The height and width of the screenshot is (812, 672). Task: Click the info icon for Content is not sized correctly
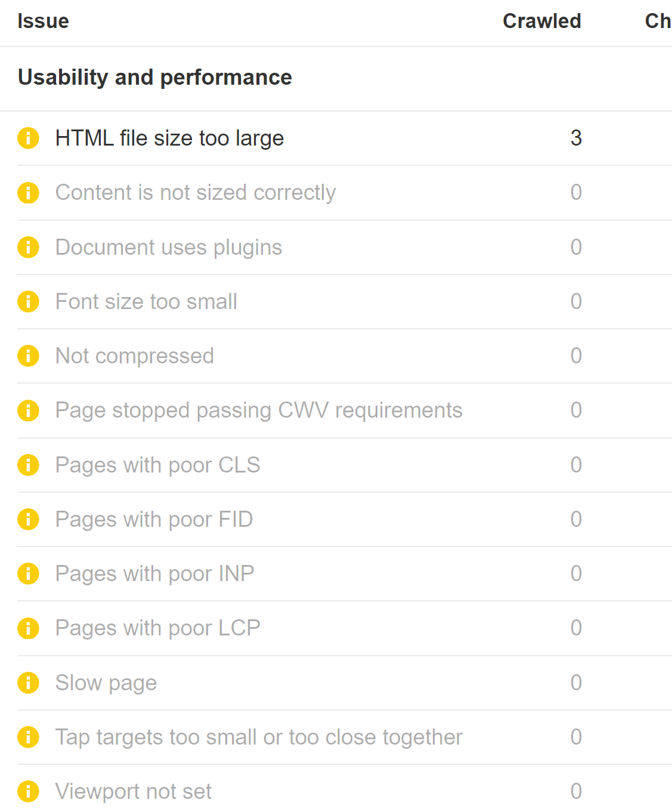point(28,193)
